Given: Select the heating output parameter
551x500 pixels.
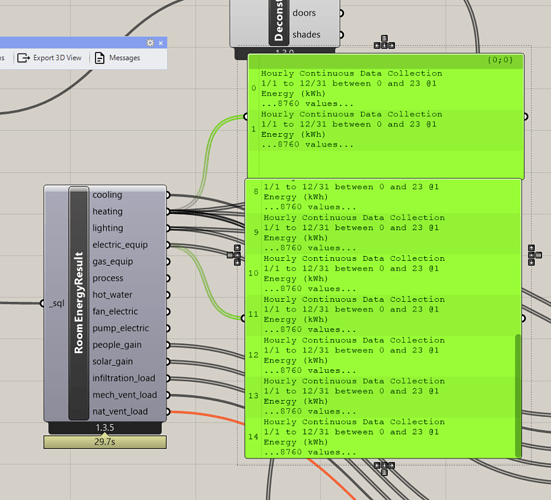Looking at the screenshot, I should coord(108,212).
